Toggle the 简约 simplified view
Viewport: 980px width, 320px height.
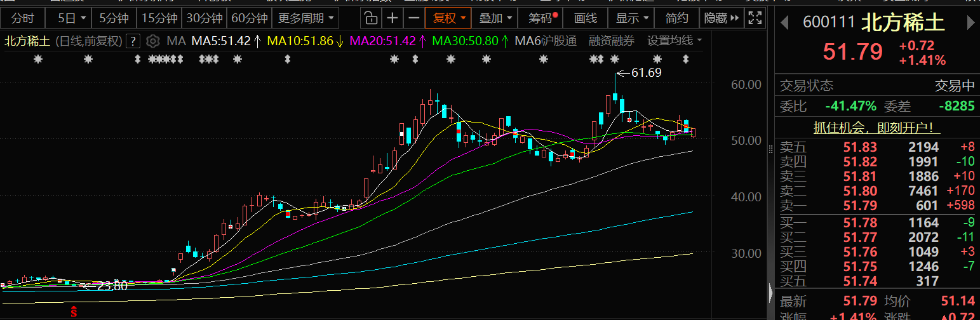point(676,18)
